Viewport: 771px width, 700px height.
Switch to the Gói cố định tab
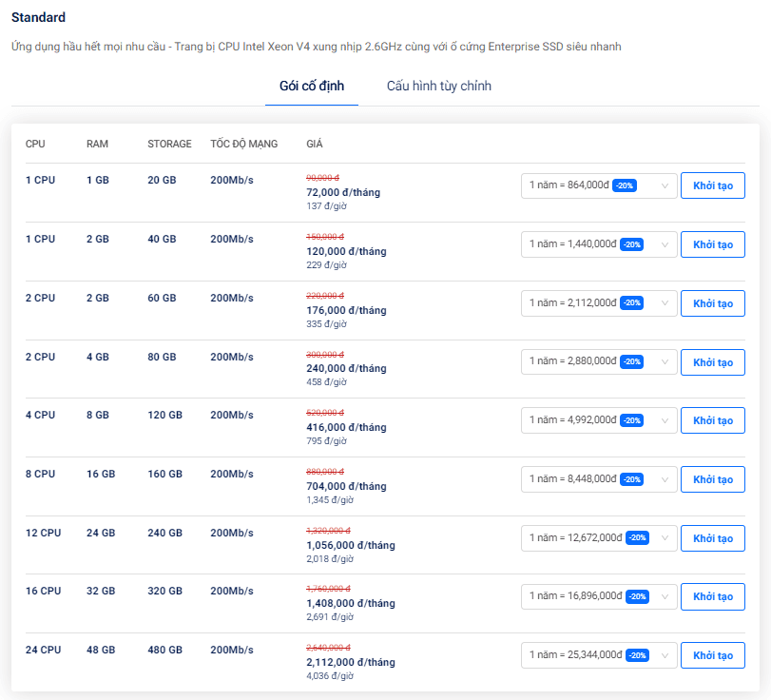[312, 87]
